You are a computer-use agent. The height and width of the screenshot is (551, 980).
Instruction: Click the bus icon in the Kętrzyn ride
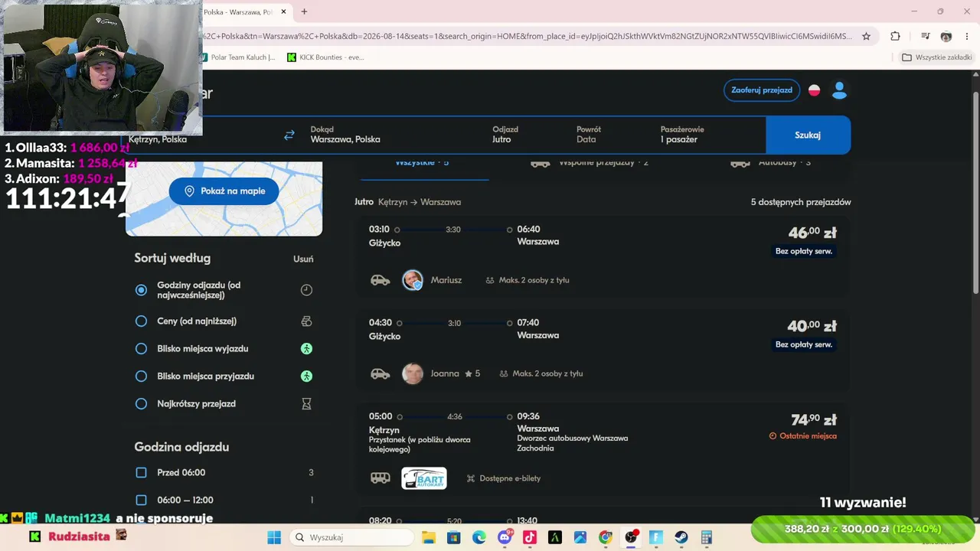coord(381,478)
